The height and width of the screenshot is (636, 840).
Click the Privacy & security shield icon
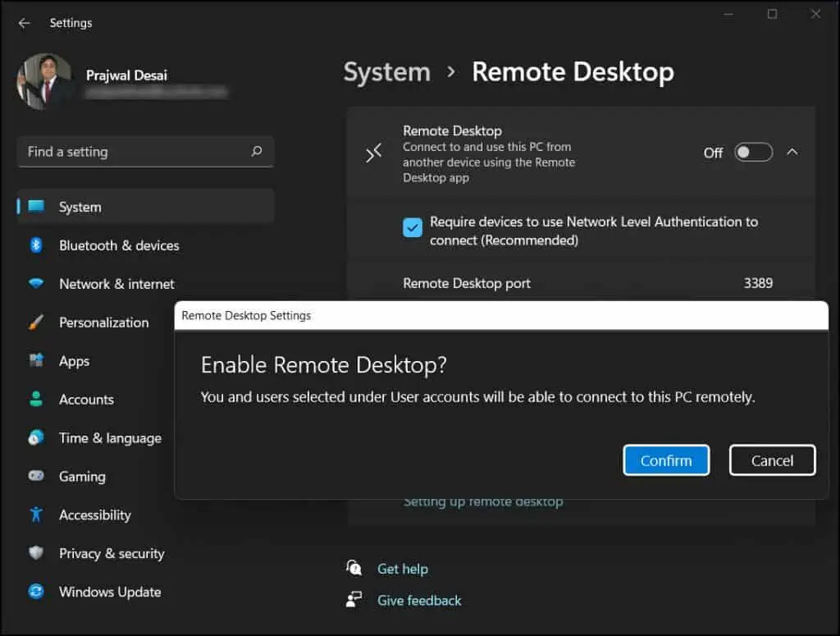click(x=36, y=552)
